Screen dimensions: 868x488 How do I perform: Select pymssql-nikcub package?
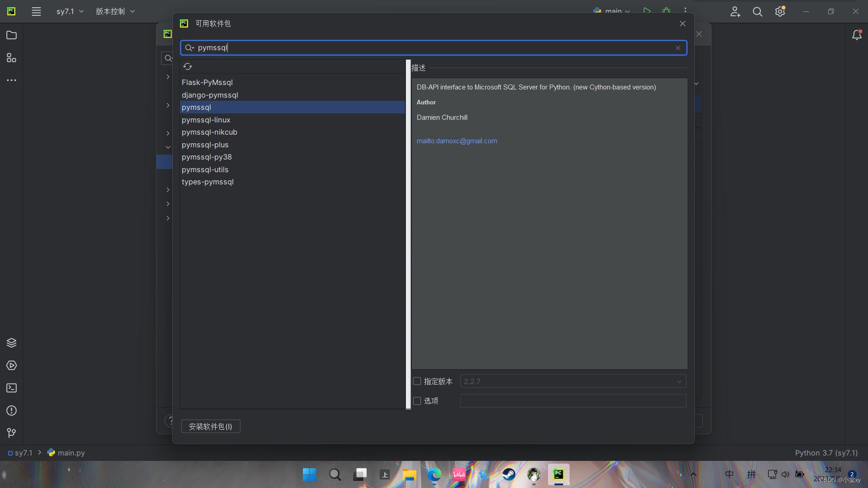click(292, 132)
